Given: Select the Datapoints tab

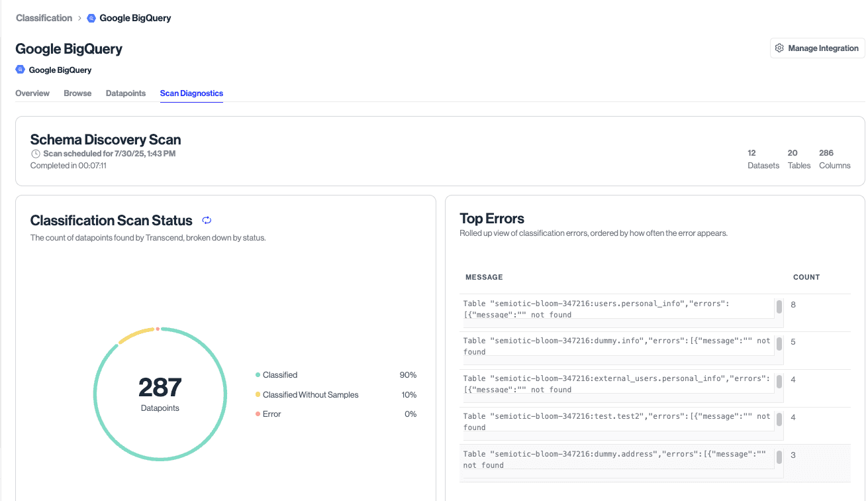Looking at the screenshot, I should pyautogui.click(x=125, y=93).
